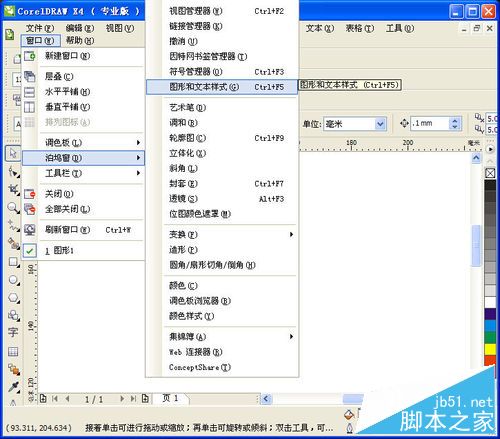
Task: Select the 页 1 page tab
Action: pos(171,398)
